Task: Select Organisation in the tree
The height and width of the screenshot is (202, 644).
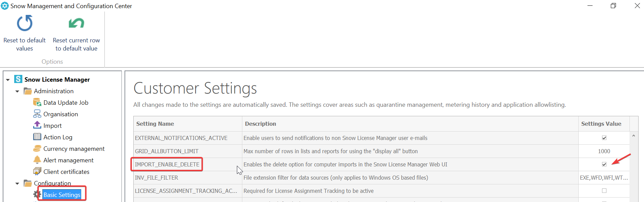Action: pos(61,114)
